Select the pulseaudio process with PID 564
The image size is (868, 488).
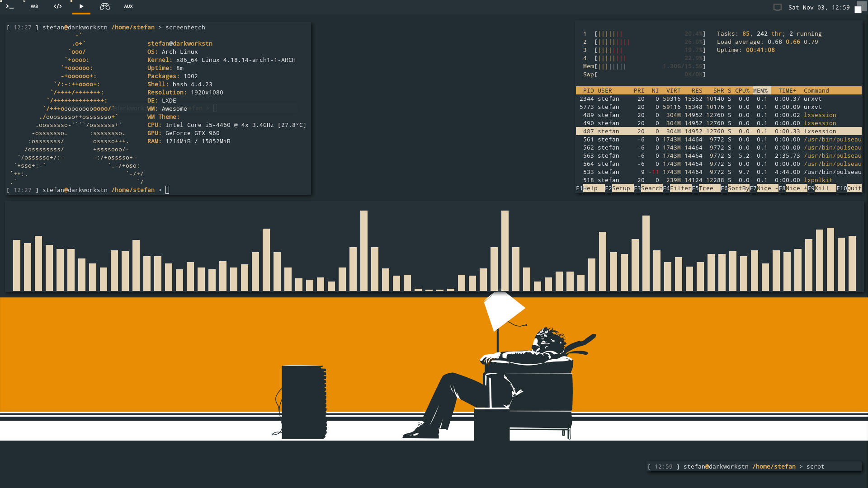(719, 164)
